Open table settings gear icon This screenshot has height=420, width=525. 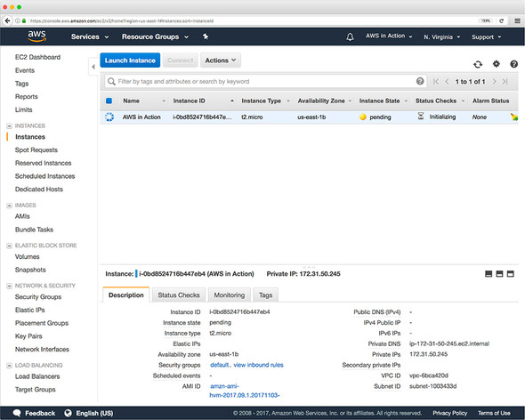(497, 64)
